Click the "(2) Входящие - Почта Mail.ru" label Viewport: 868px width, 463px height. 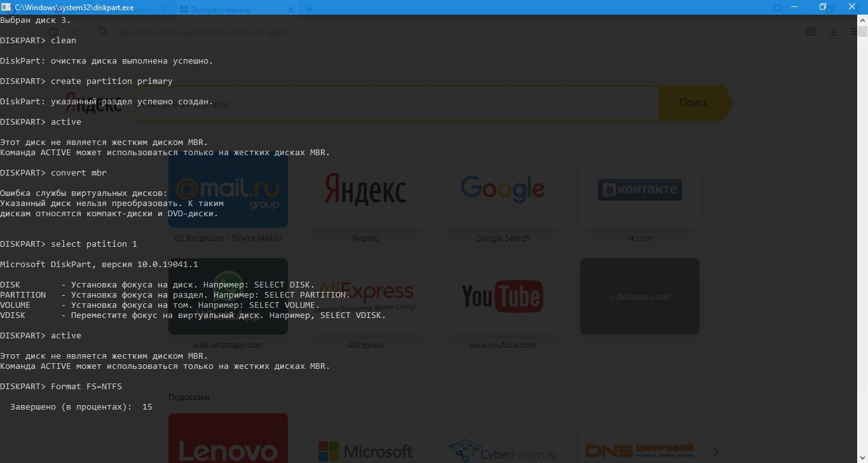[x=227, y=238]
